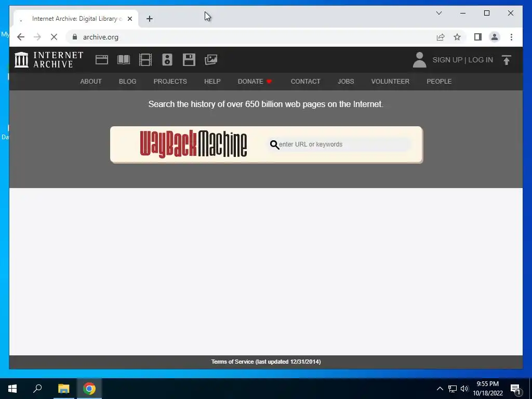Open a new tab with plus button
The width and height of the screenshot is (532, 399).
click(x=150, y=19)
